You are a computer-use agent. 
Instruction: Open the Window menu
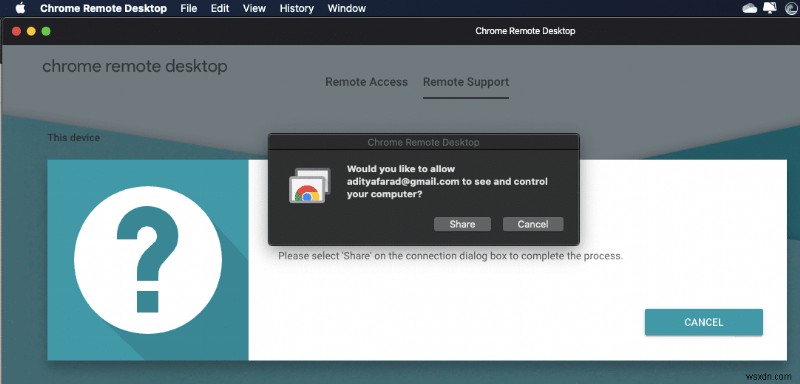[x=346, y=8]
